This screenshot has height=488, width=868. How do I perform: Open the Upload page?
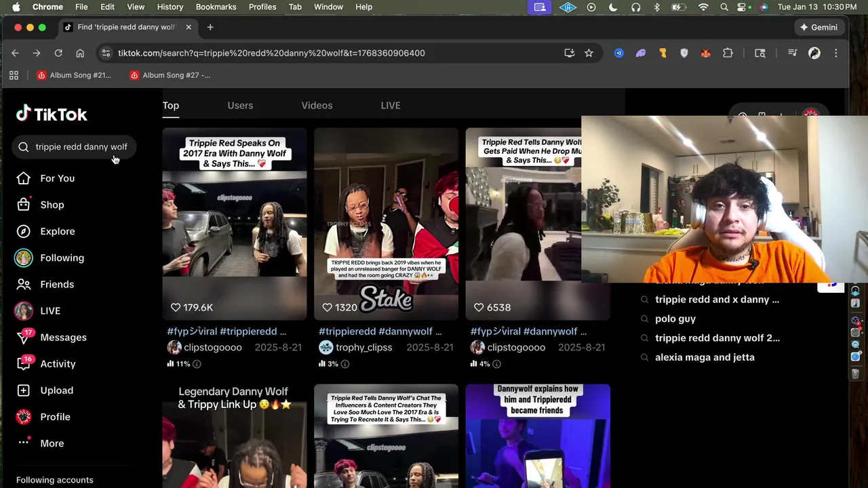tap(56, 390)
